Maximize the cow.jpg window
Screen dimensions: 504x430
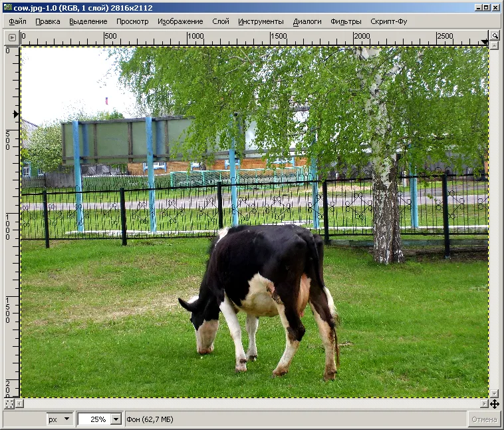(x=487, y=7)
